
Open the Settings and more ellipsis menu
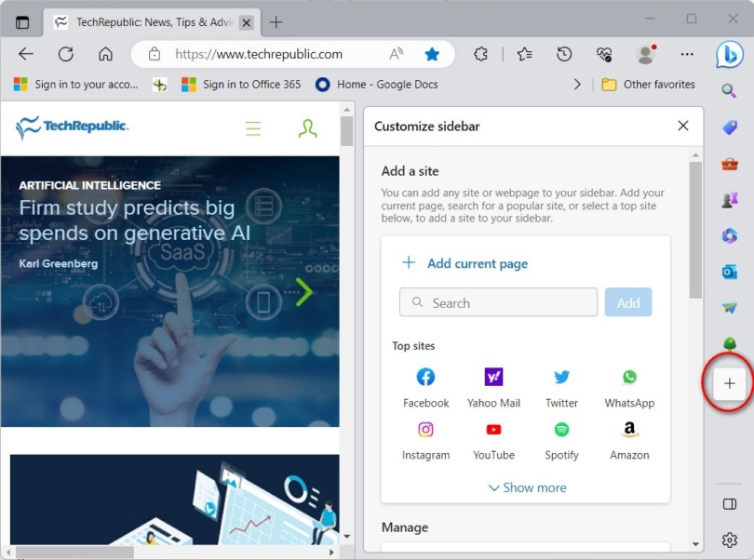click(x=687, y=54)
